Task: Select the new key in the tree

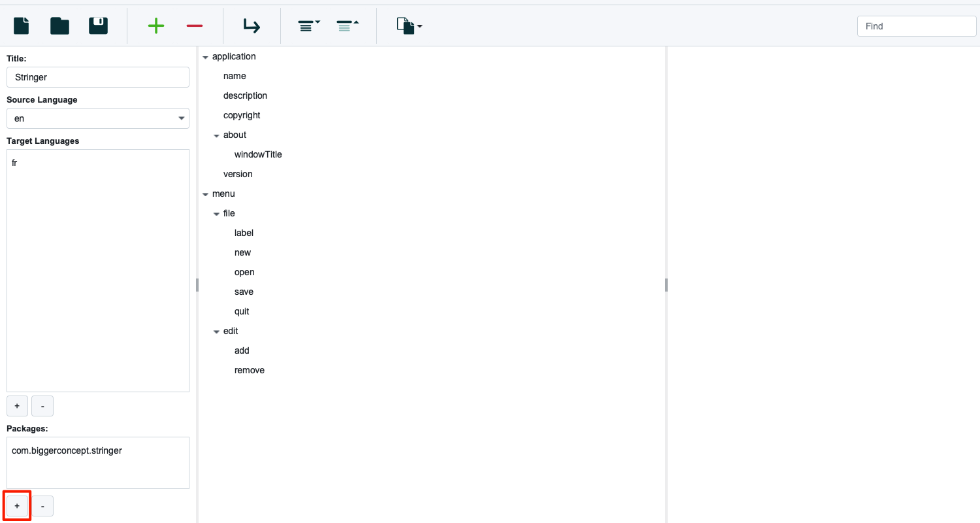Action: pyautogui.click(x=242, y=252)
